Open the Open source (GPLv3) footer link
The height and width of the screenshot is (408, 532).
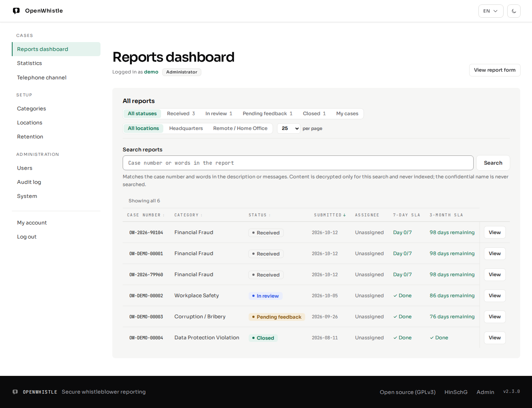coord(407,392)
